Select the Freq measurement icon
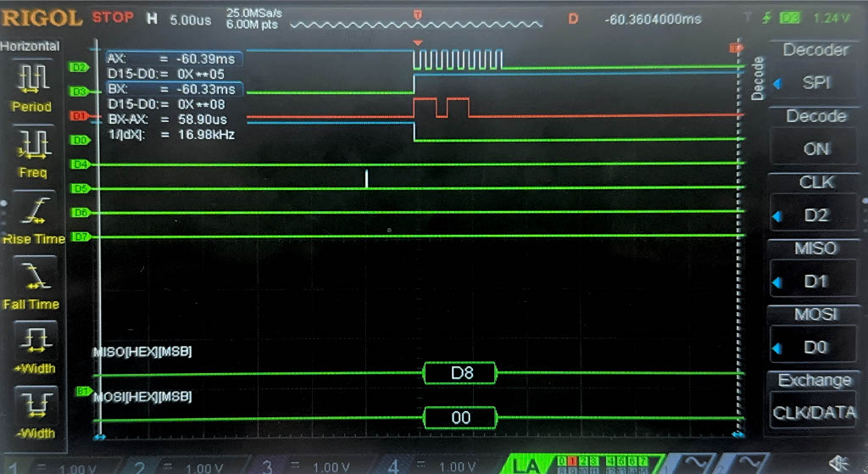 click(x=31, y=143)
